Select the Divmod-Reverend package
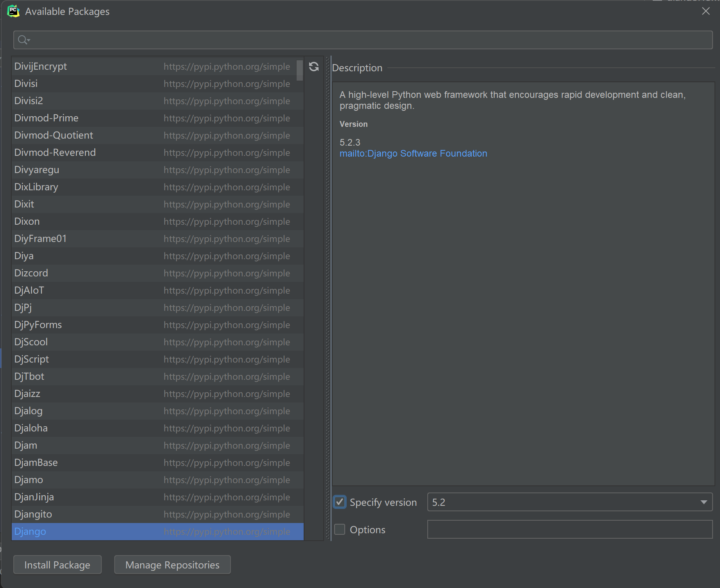Screen dimensions: 720x588 click(158, 153)
